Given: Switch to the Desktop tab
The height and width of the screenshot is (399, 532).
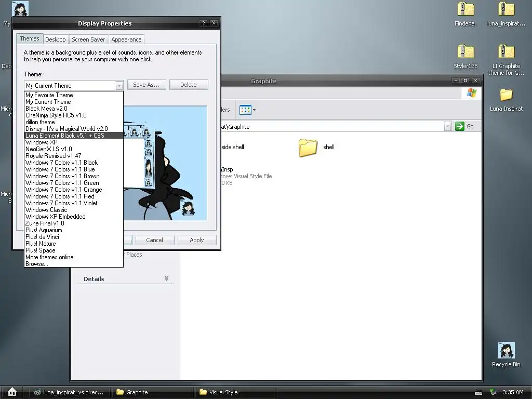Looking at the screenshot, I should pyautogui.click(x=55, y=39).
